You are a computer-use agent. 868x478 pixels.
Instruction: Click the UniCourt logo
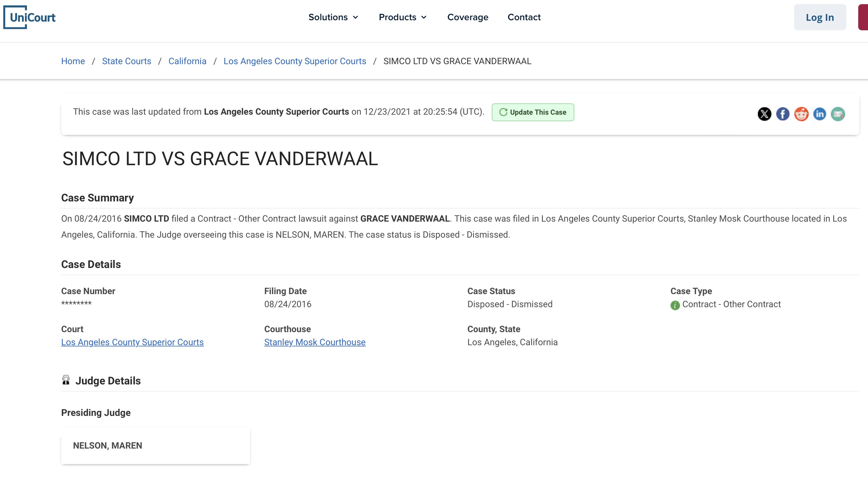click(30, 17)
